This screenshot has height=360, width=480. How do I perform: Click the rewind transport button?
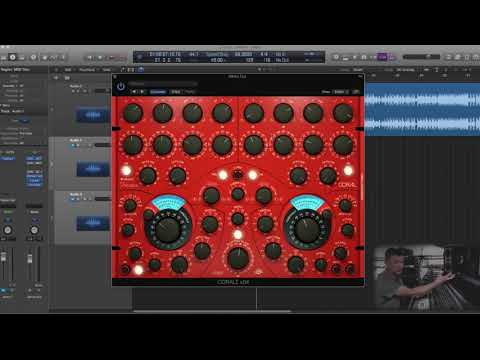click(90, 57)
